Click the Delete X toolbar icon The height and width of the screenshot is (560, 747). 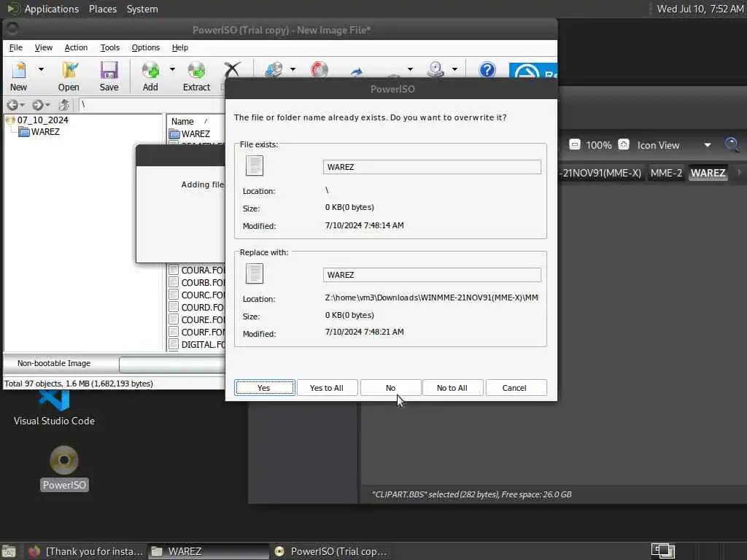pyautogui.click(x=233, y=69)
